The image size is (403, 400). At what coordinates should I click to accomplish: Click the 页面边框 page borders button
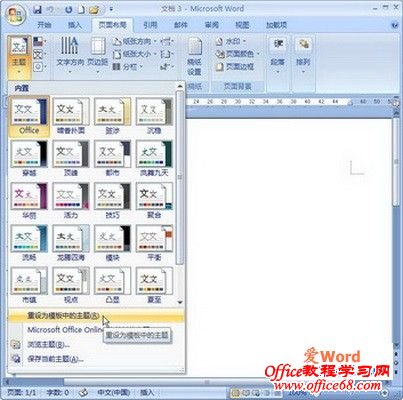235,67
